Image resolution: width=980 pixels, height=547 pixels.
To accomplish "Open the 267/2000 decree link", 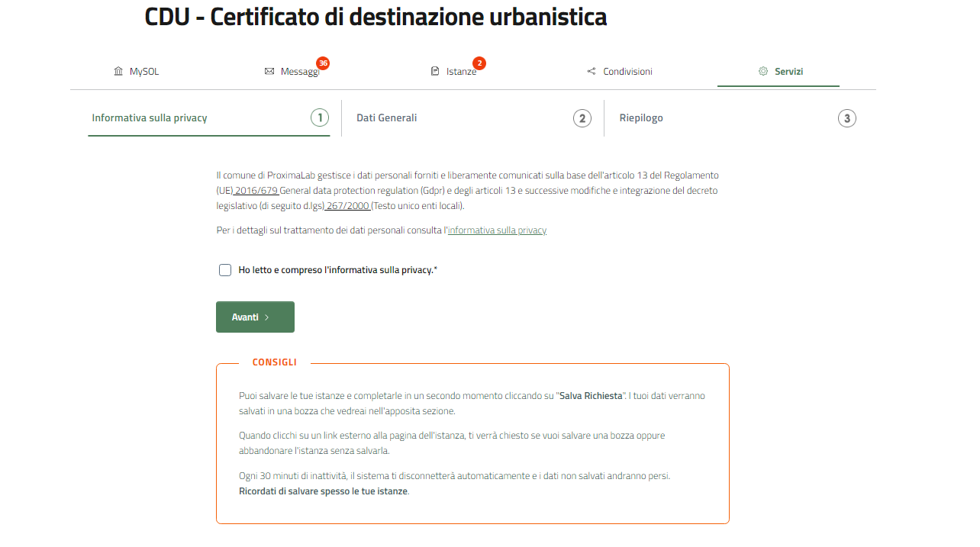I will click(347, 206).
